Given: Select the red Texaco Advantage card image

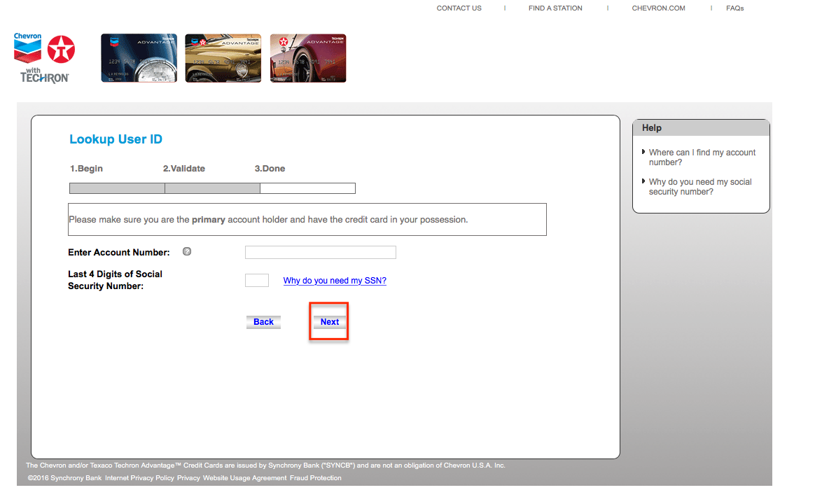Looking at the screenshot, I should [308, 58].
